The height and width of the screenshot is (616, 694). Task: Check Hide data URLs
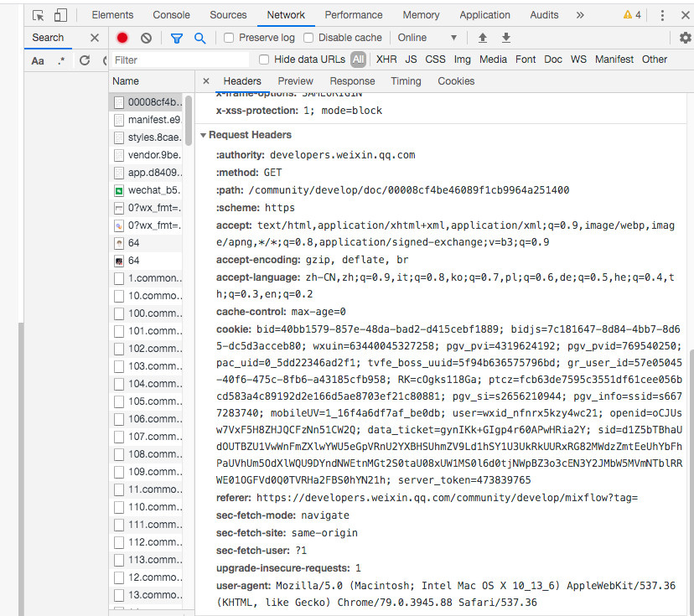coord(264,60)
